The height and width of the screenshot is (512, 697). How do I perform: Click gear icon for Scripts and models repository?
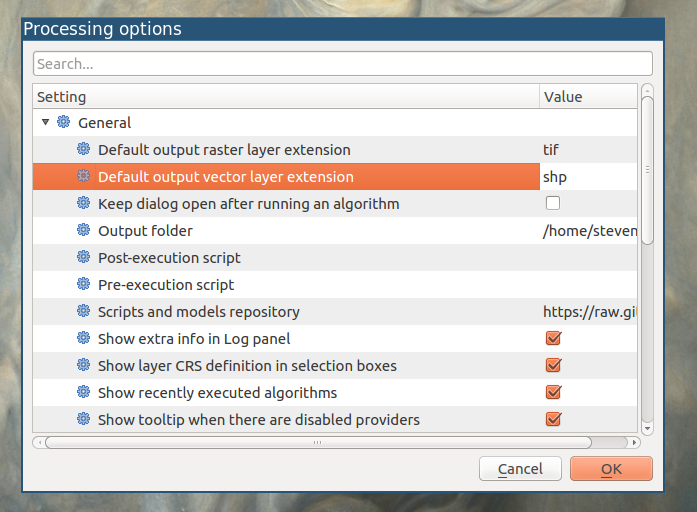[84, 312]
